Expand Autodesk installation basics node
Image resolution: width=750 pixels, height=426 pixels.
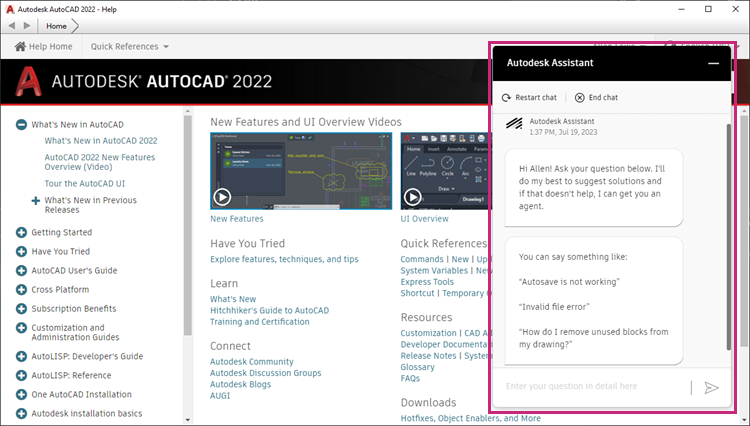21,414
